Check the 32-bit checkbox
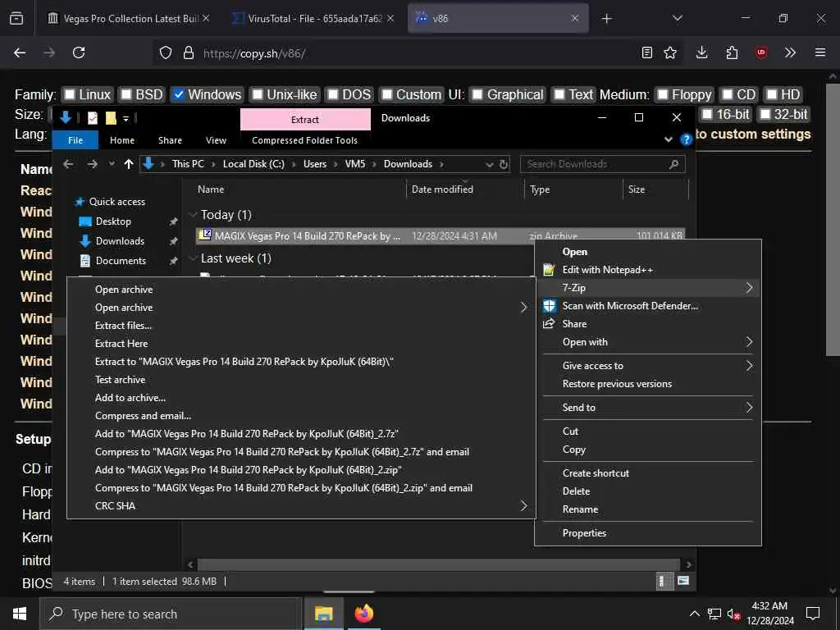The height and width of the screenshot is (630, 840). (765, 114)
